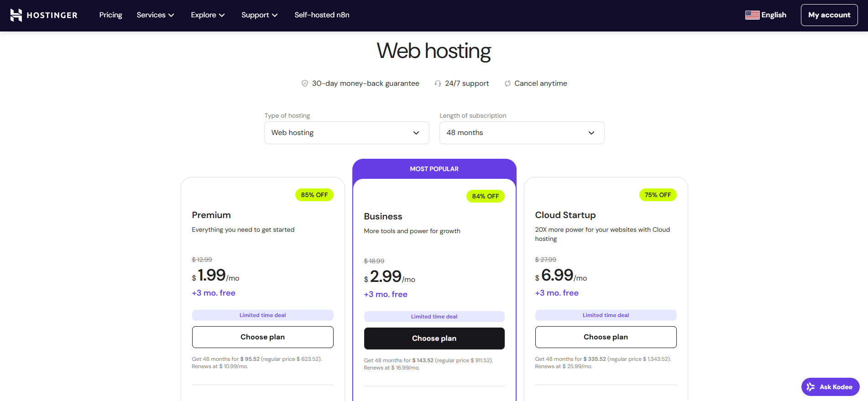
Task: Click the $6.99/mo price
Action: [561, 275]
